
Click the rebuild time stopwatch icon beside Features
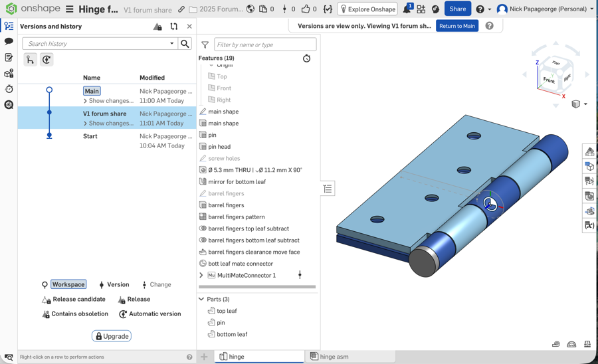(306, 58)
